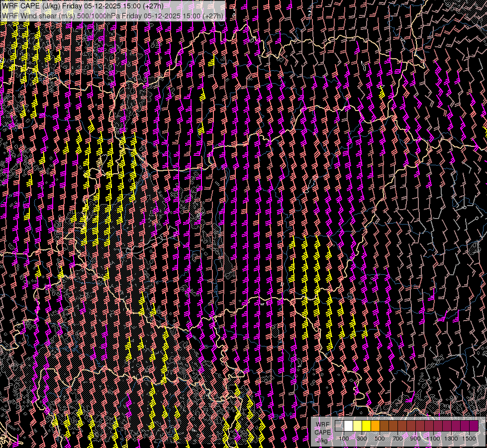487x448 pixels.
Task: Click the white CAPE legend swatch
Action: (349, 426)
